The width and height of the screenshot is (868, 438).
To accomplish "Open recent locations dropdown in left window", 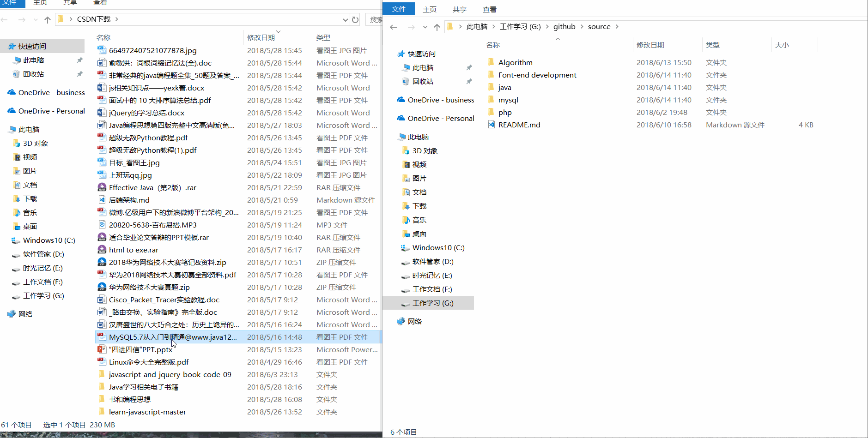I will (x=36, y=19).
